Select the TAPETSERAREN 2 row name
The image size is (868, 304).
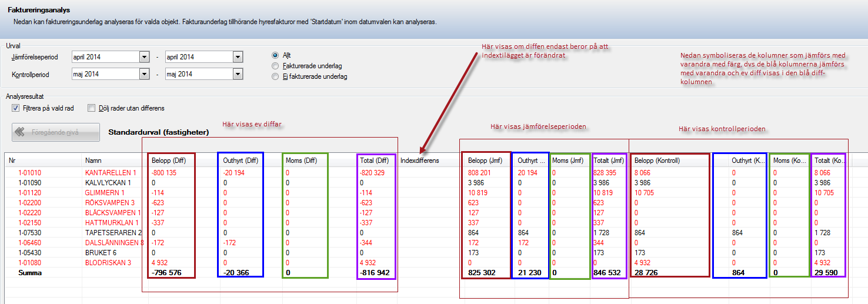[x=113, y=233]
